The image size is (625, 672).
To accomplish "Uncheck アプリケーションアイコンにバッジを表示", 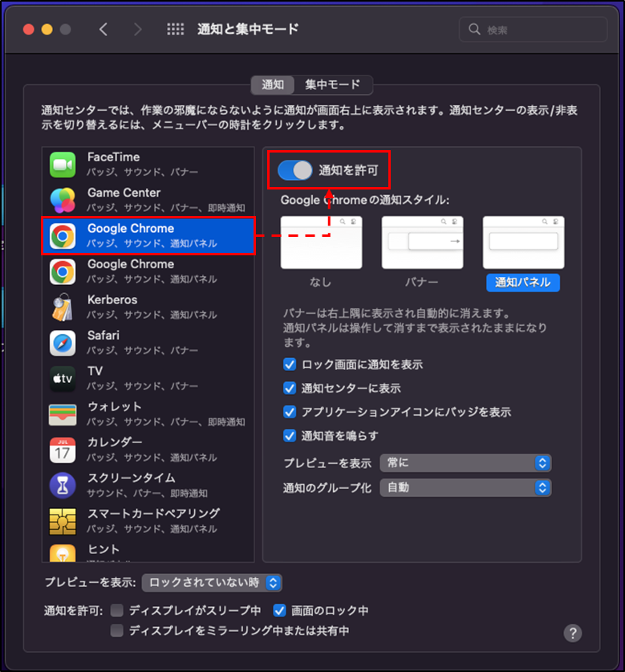I will point(290,412).
